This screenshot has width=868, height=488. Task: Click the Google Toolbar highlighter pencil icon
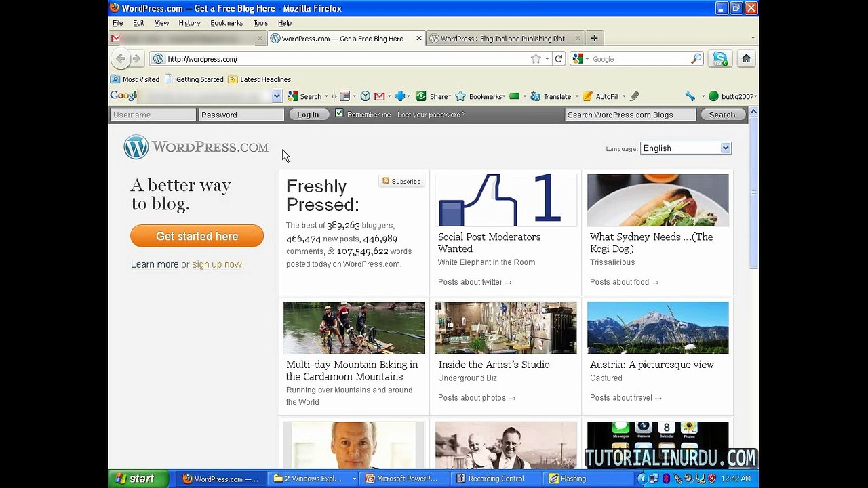(x=635, y=96)
